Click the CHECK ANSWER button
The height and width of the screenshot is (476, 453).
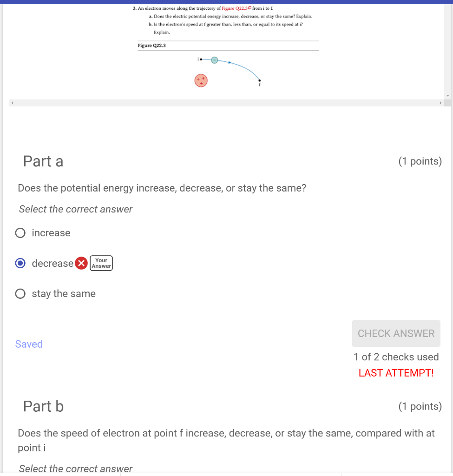click(396, 333)
